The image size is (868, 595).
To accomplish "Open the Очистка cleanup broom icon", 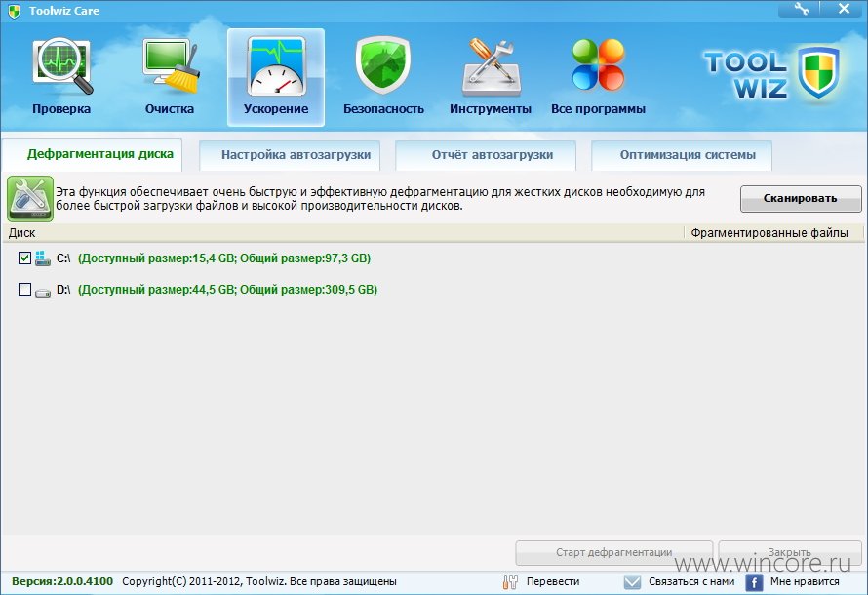I will (x=170, y=65).
